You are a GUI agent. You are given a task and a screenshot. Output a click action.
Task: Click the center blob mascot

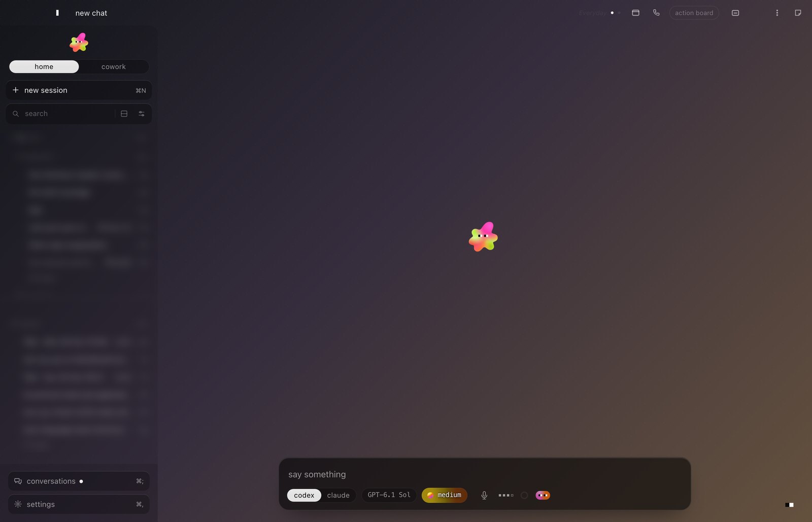tap(483, 237)
